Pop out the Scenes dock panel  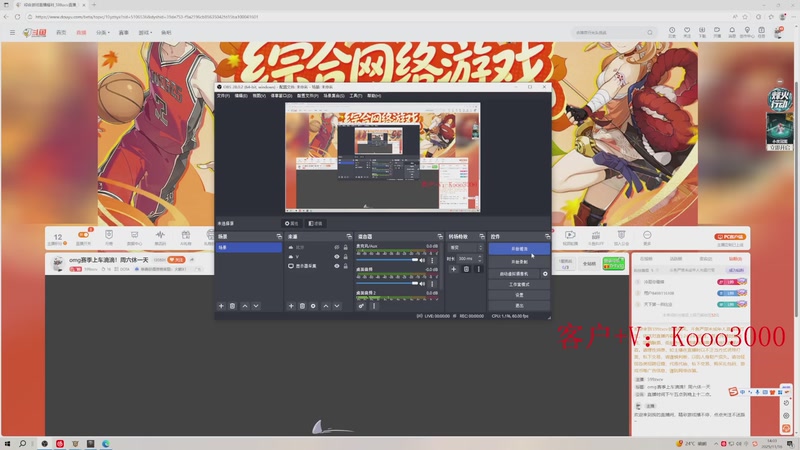point(279,237)
